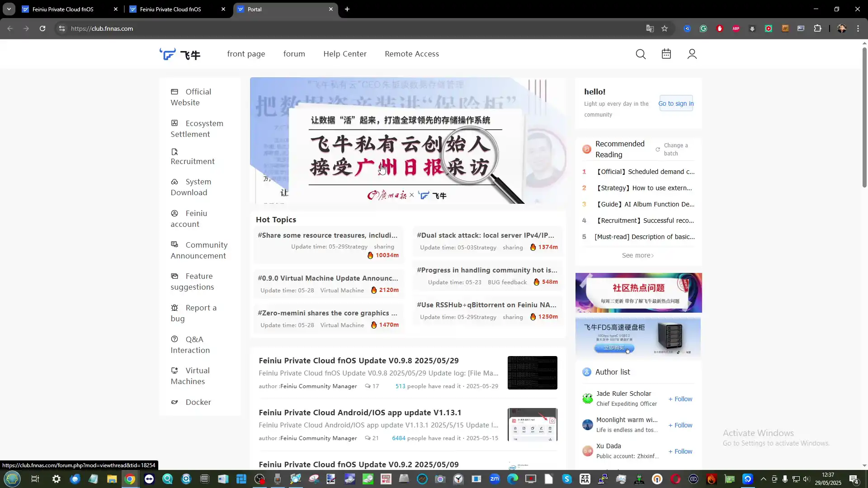Image resolution: width=868 pixels, height=488 pixels.
Task: Open taskbar Settings gear icon
Action: click(57, 479)
